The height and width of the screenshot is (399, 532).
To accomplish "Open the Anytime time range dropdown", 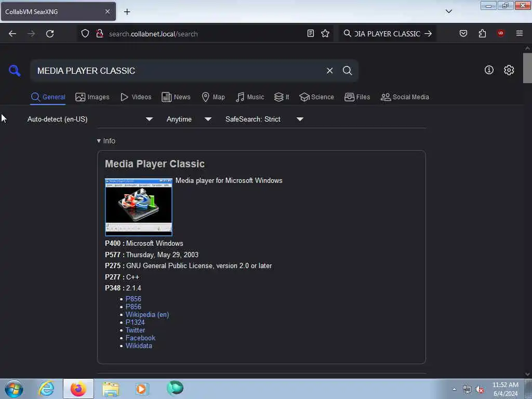I will (189, 119).
